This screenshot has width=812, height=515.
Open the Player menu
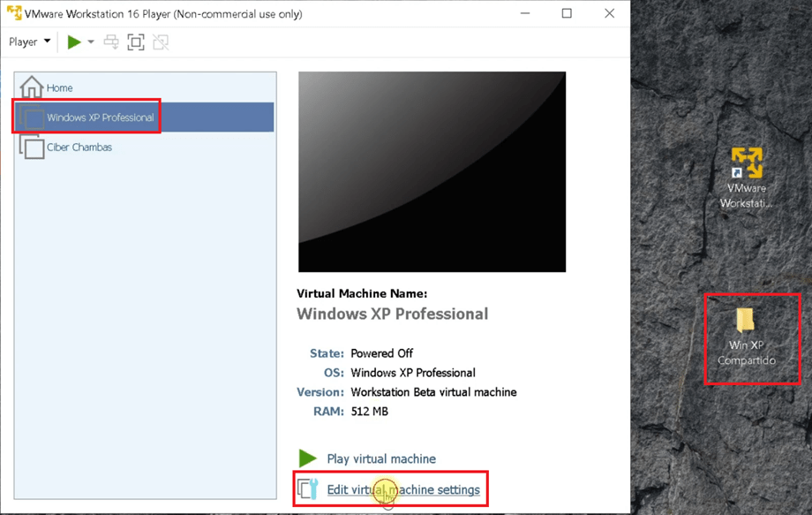29,42
